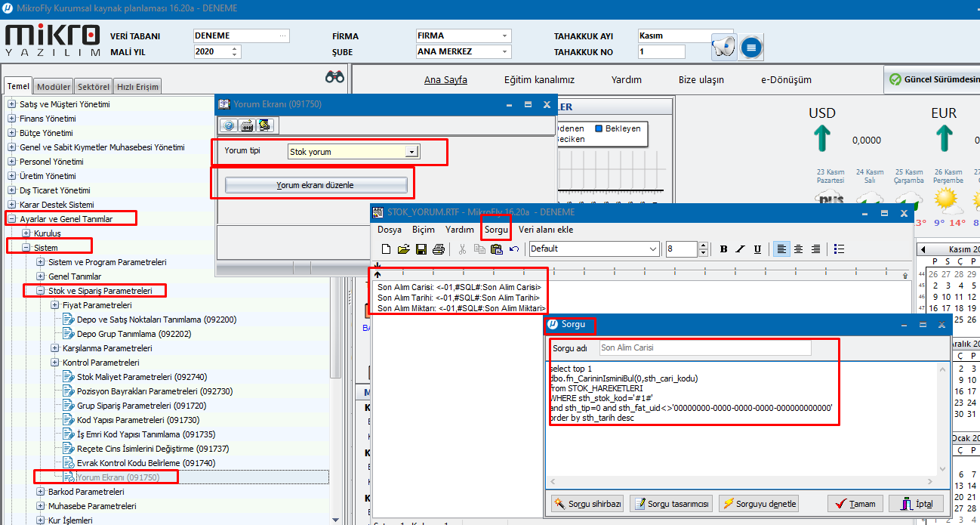Viewport: 980px width, 525px height.
Task: Switch to the Sektörel tab
Action: pos(94,87)
